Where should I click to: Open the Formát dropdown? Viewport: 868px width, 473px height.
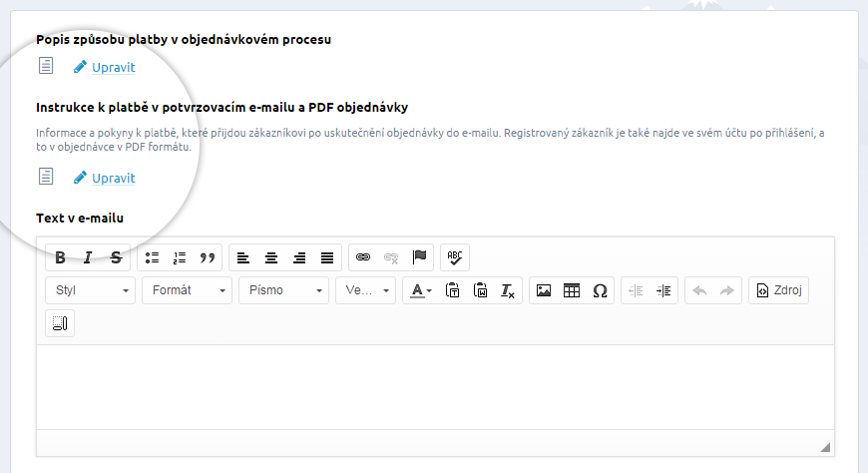(x=188, y=290)
